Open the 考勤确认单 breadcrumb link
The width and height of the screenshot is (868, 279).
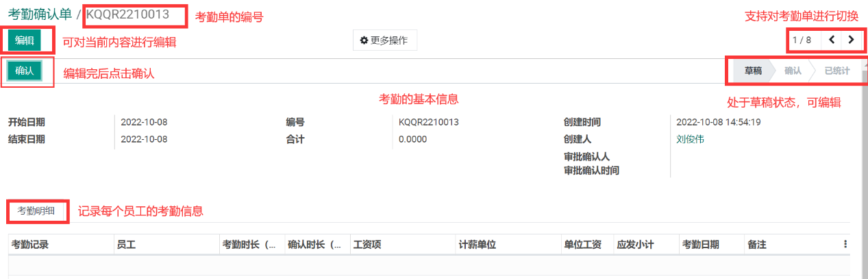coord(40,14)
